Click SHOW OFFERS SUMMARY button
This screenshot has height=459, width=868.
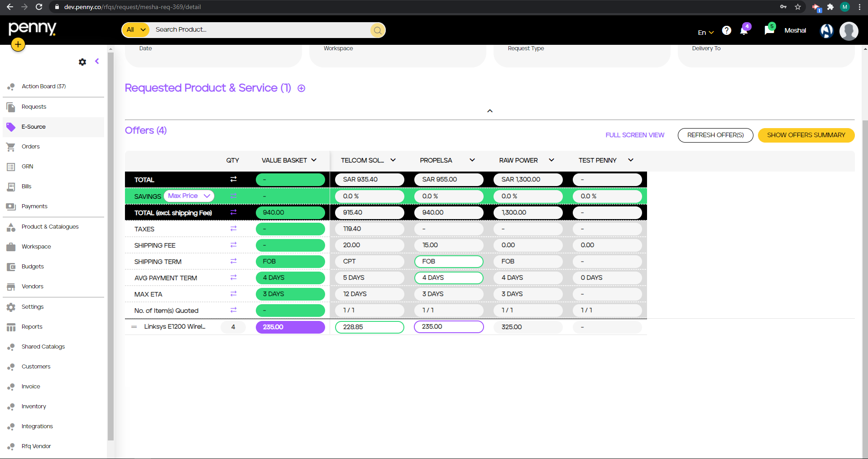click(x=806, y=135)
